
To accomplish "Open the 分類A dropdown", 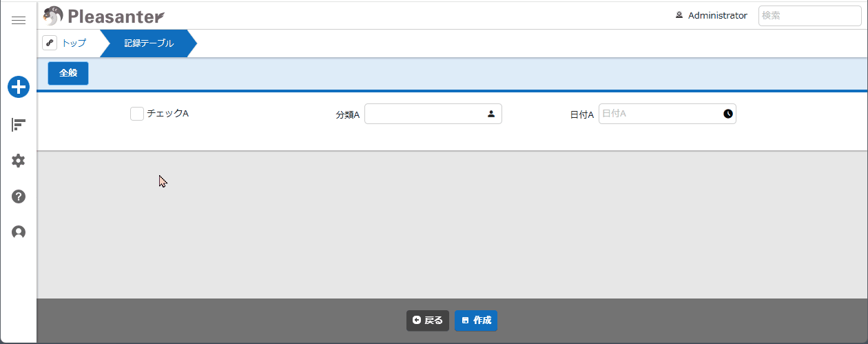I will (x=425, y=114).
